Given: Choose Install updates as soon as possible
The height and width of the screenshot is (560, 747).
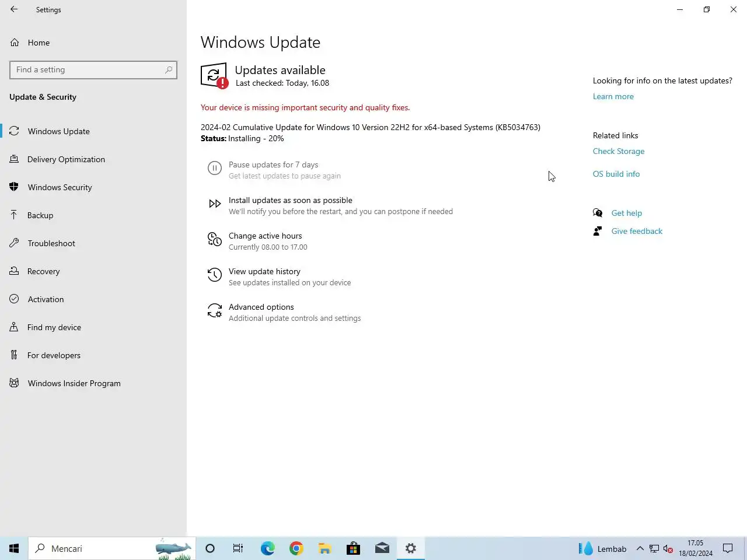Looking at the screenshot, I should tap(291, 201).
